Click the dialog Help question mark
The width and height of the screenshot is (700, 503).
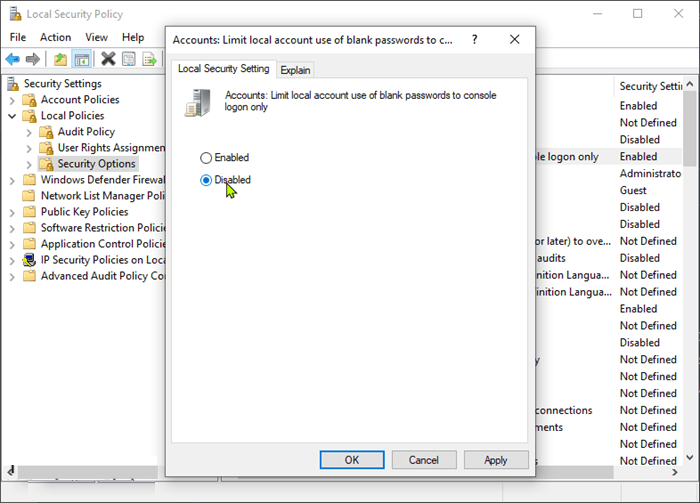(474, 39)
